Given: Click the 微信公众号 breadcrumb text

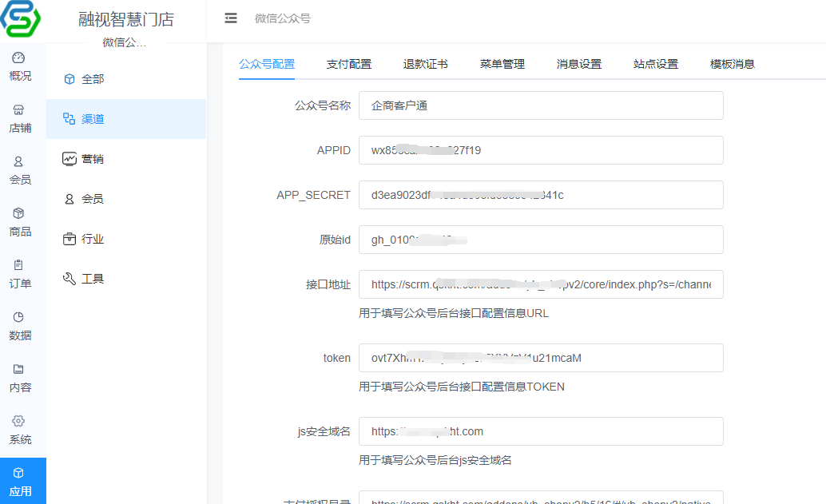Looking at the screenshot, I should (x=282, y=18).
